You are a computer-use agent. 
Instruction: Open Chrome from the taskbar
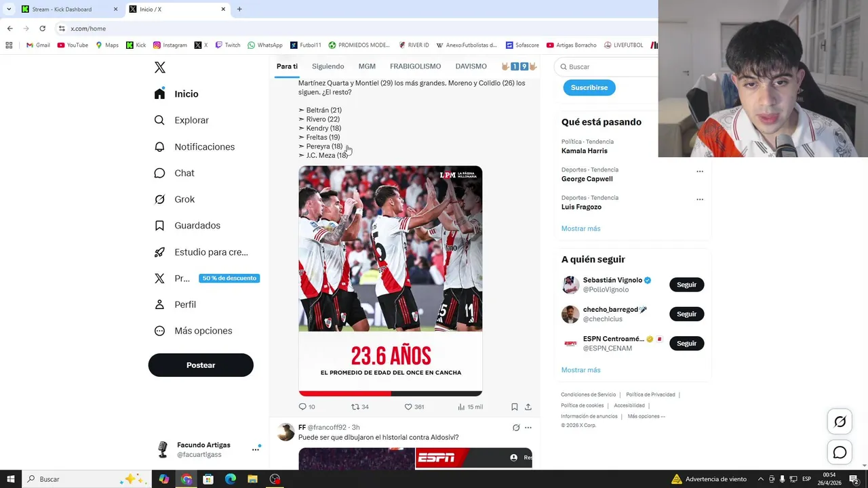(186, 479)
